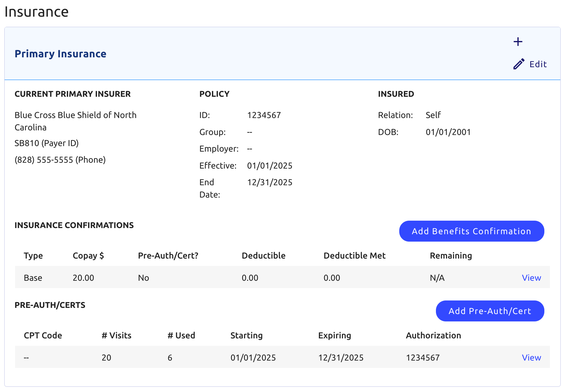Screen dimensions: 565x392
Task: Click the SB810 (Payer ID) text
Action: 47,143
